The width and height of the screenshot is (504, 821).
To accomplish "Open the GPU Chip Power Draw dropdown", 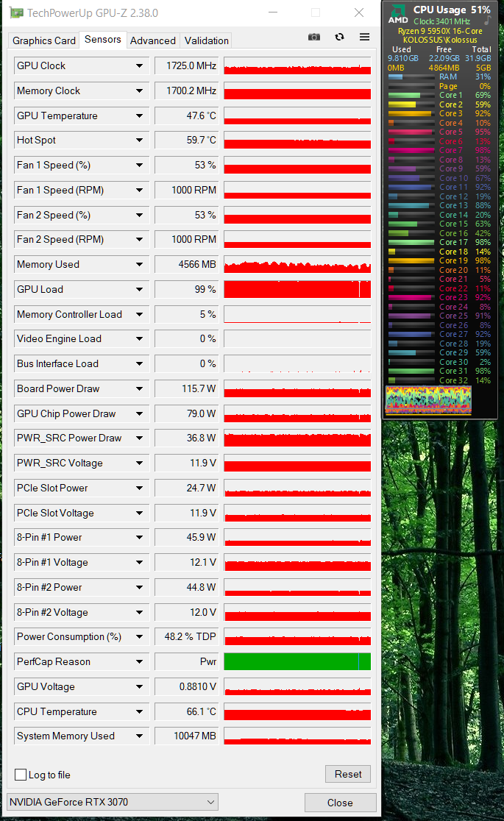I will coord(139,413).
